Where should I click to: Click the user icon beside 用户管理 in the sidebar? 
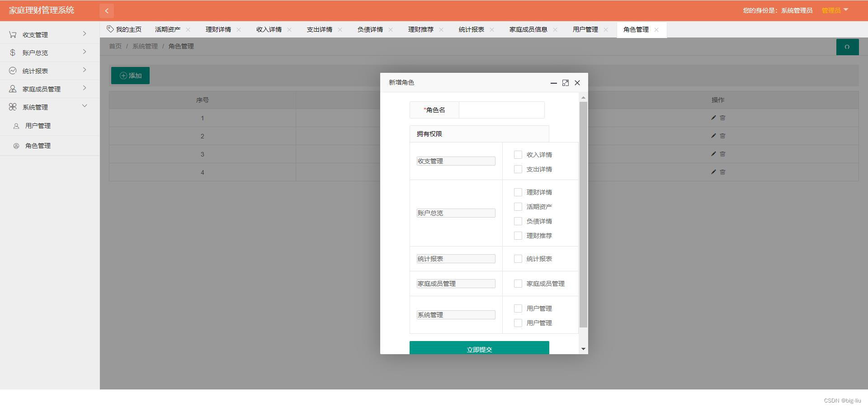(x=16, y=126)
